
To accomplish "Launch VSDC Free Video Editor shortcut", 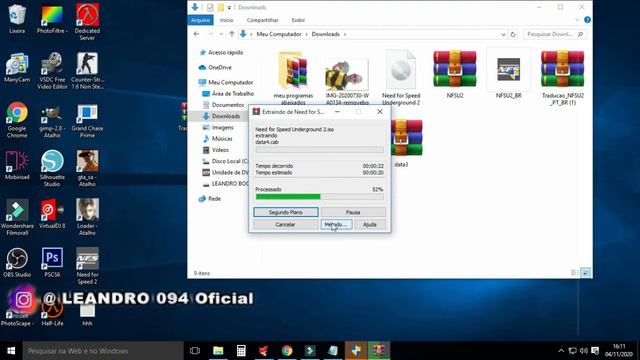I will tap(52, 71).
